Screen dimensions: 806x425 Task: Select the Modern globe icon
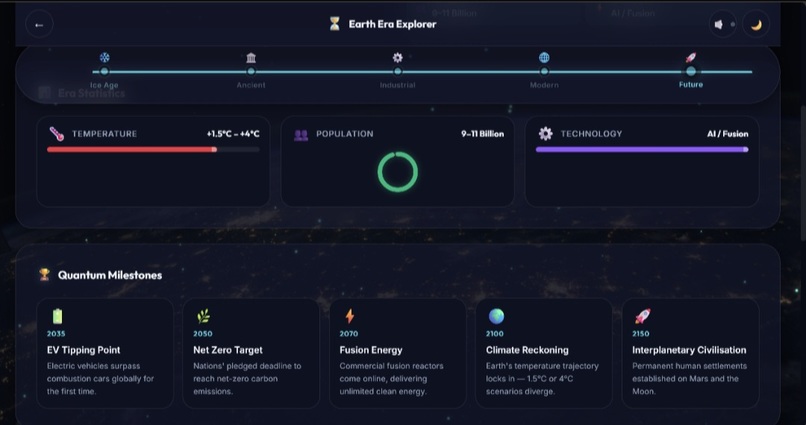click(x=544, y=57)
